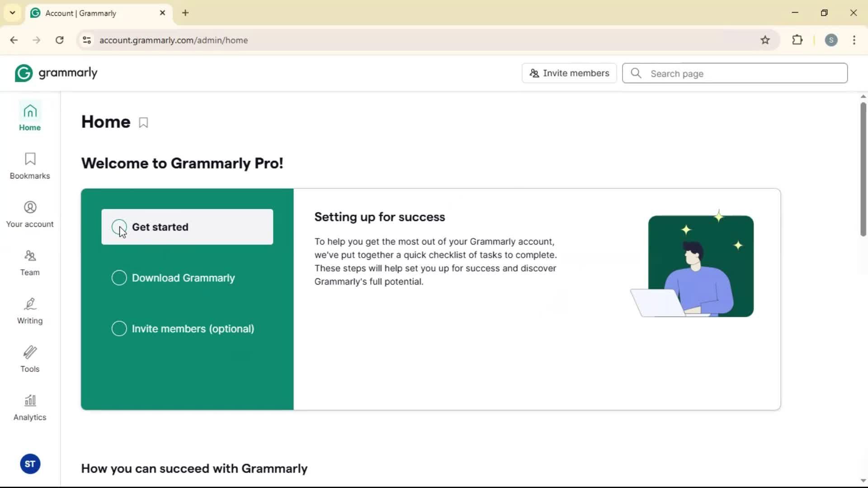This screenshot has height=488, width=868.
Task: Select the Home sidebar tab
Action: coord(30,117)
